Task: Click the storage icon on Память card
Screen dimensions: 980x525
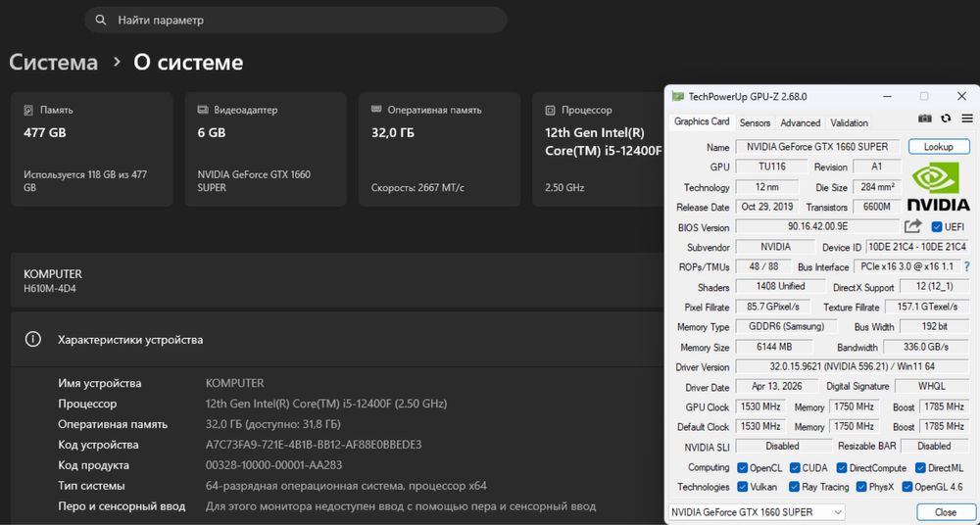Action: 28,110
